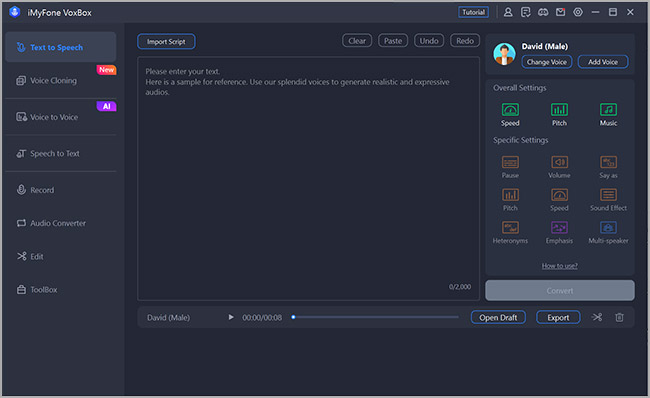This screenshot has height=398, width=650.
Task: Insert a Pause from Specific Settings
Action: click(510, 167)
